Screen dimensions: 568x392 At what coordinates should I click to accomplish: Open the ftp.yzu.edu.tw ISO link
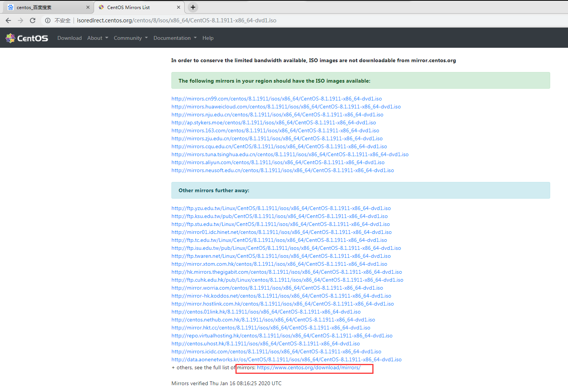(281, 208)
